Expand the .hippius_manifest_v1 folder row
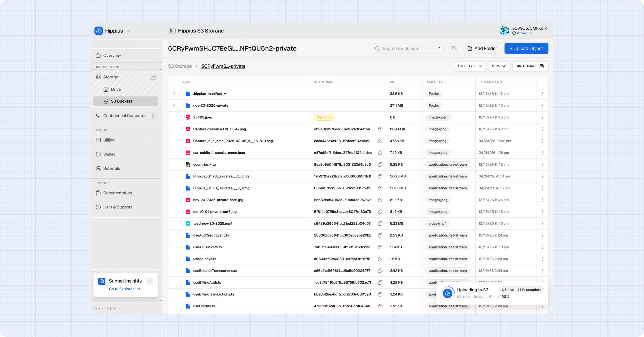This screenshot has width=644, height=337. point(174,94)
